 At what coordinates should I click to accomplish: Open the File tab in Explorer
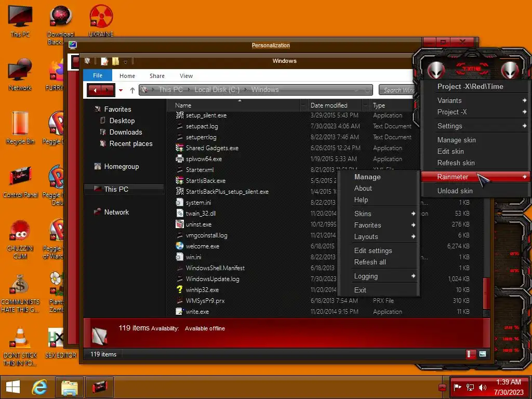tap(98, 76)
